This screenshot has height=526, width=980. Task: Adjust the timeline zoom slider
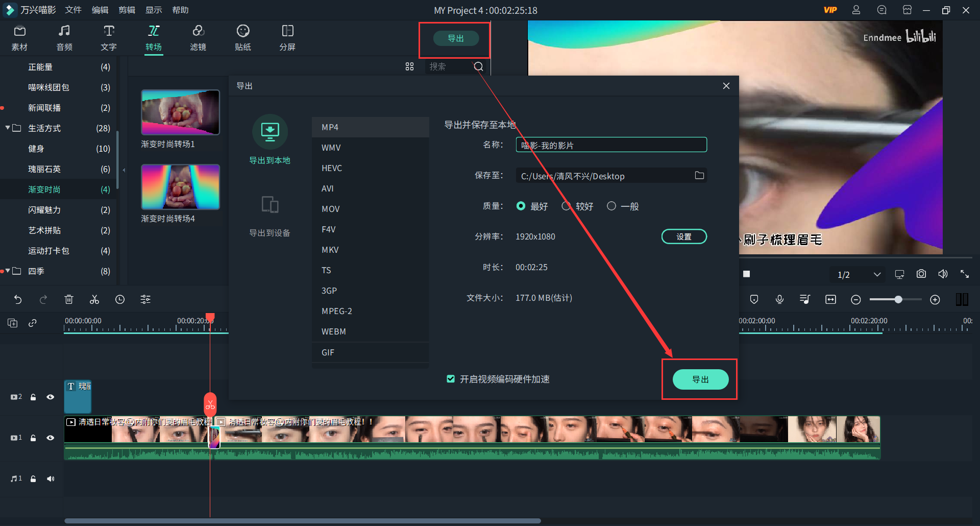point(897,299)
